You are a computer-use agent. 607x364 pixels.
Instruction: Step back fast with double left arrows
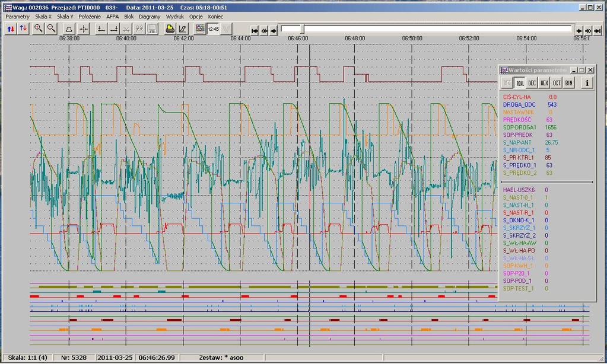tap(264, 31)
